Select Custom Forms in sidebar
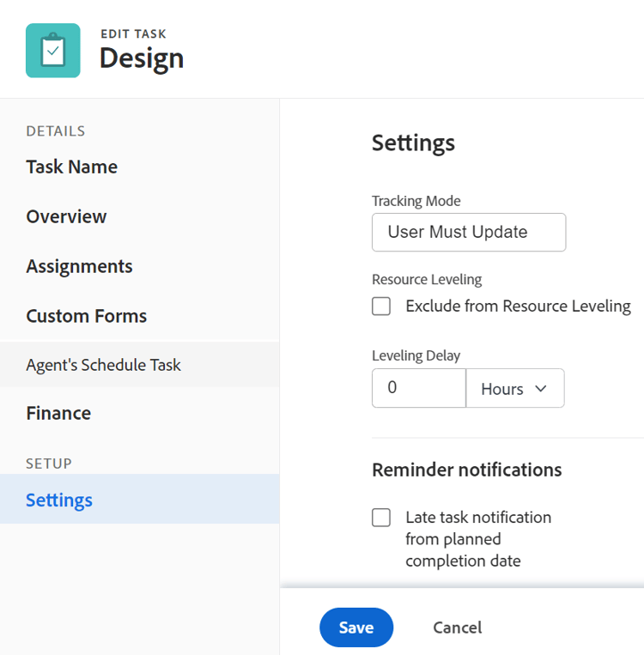Image resolution: width=644 pixels, height=655 pixels. pos(87,316)
